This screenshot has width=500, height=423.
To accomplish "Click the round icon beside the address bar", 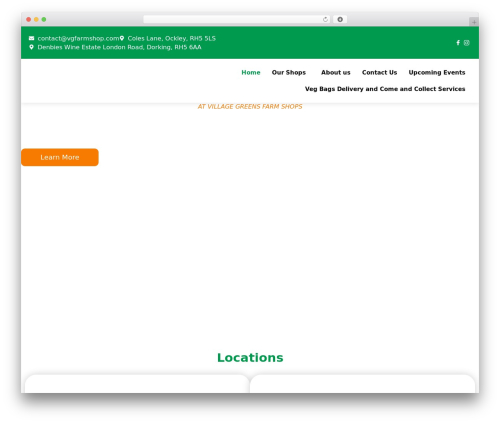I will 340,19.
